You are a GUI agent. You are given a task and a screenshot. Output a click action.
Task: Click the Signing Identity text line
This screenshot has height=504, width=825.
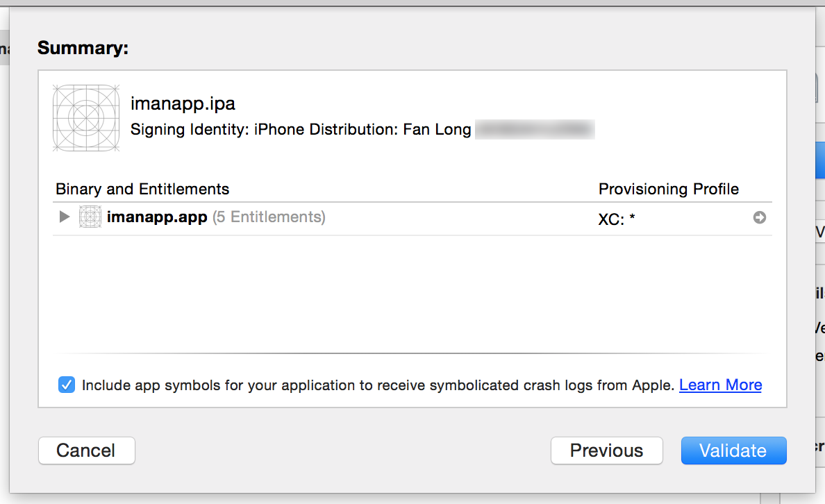click(x=300, y=130)
